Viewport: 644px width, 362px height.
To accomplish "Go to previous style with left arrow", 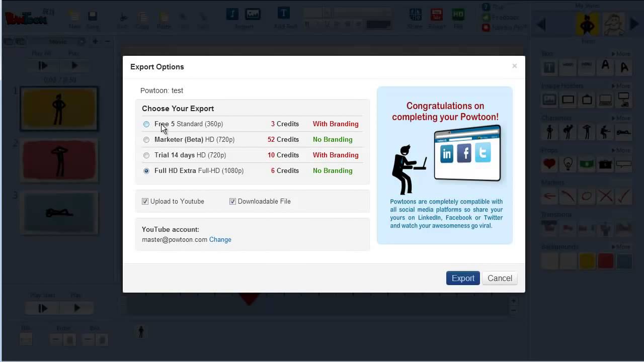I will (x=541, y=24).
